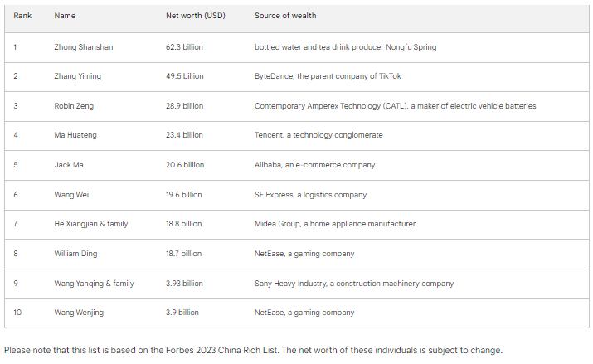Click the Wang Wei name cell
Viewport: 593px width, 364px height.
click(72, 195)
